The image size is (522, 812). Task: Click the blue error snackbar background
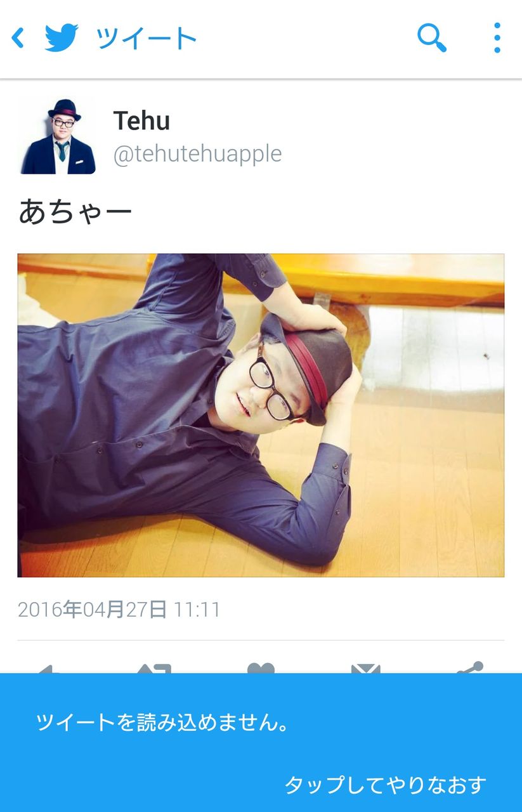coord(261,743)
